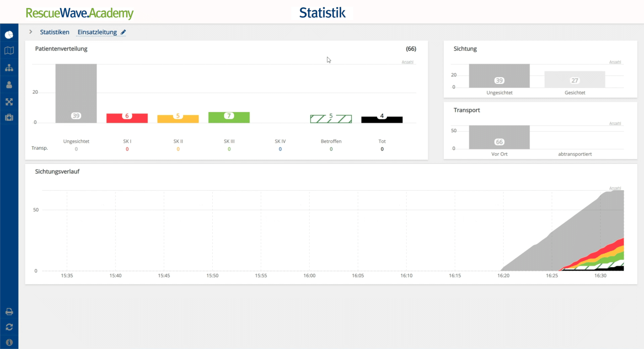Click the 'Transport' panel title

coord(467,110)
